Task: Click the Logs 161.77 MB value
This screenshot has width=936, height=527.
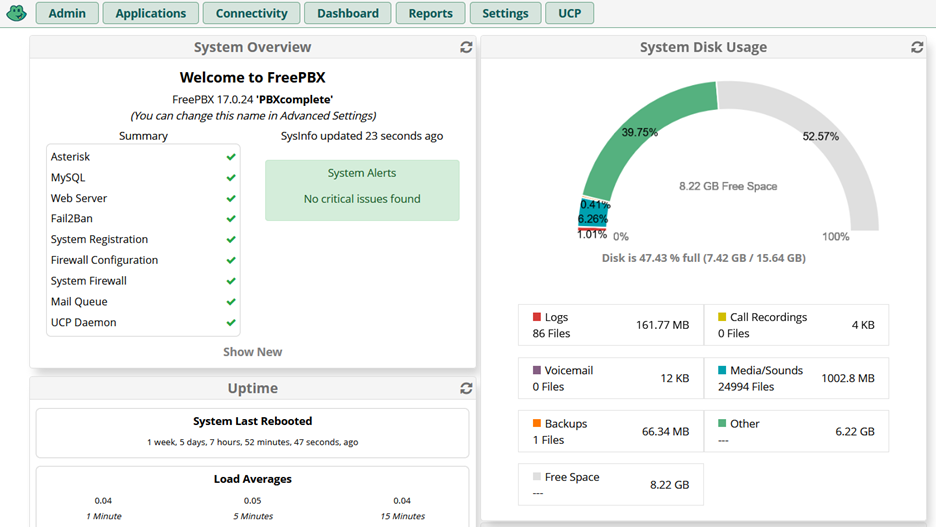Action: click(662, 325)
